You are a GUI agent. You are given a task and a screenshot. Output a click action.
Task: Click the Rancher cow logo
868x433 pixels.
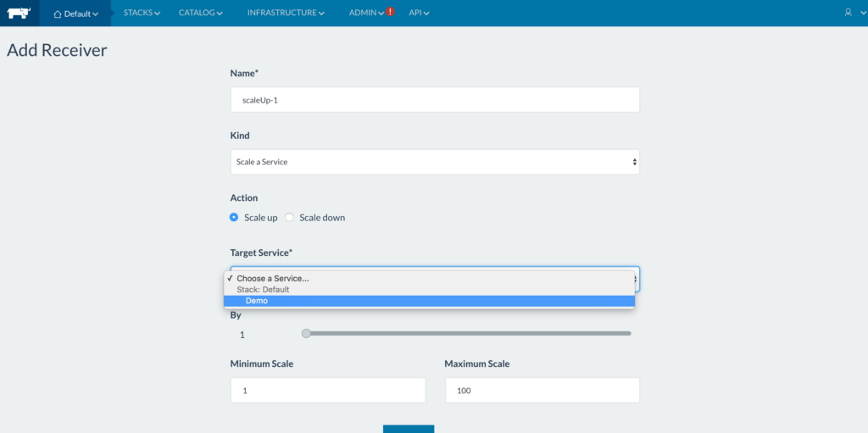tap(19, 13)
